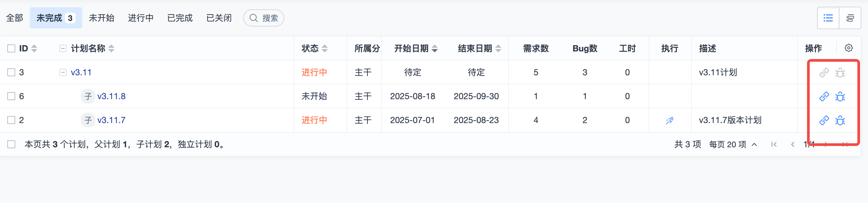Open the v3.11.8 plan link
868x203 pixels.
point(111,97)
